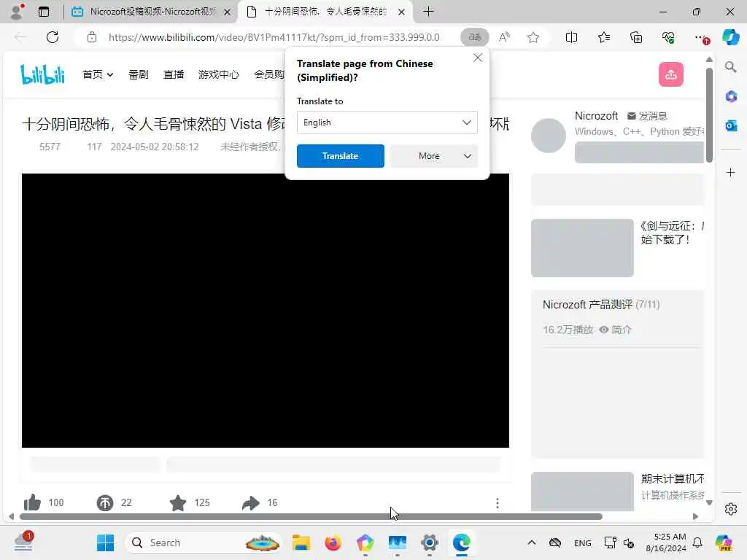747x560 pixels.
Task: Open sidebar settings gear icon
Action: [730, 509]
